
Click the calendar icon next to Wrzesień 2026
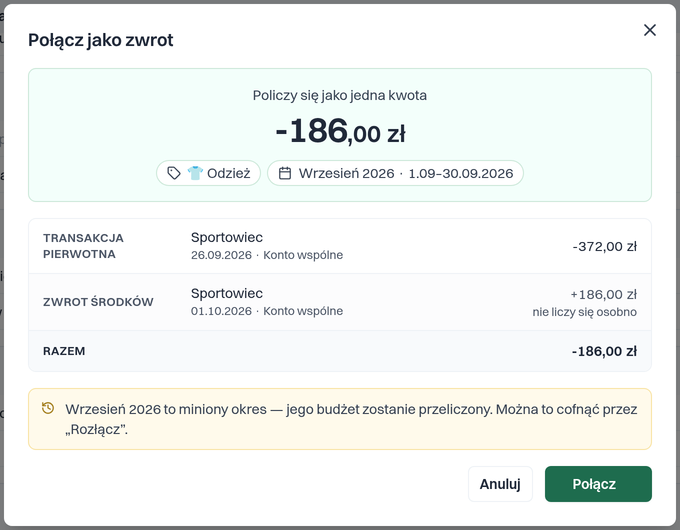click(285, 173)
